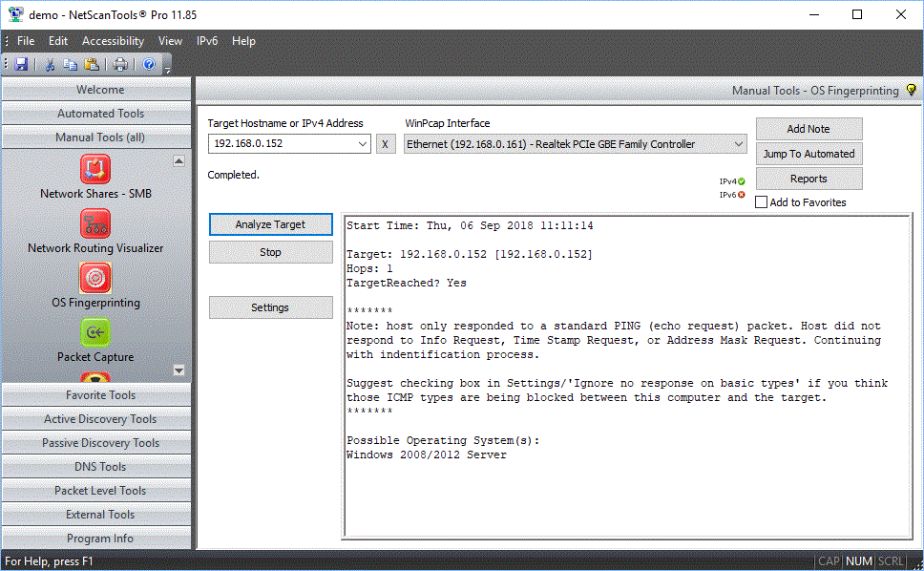Open the File menu
Screen dimensions: 924x571
point(26,41)
